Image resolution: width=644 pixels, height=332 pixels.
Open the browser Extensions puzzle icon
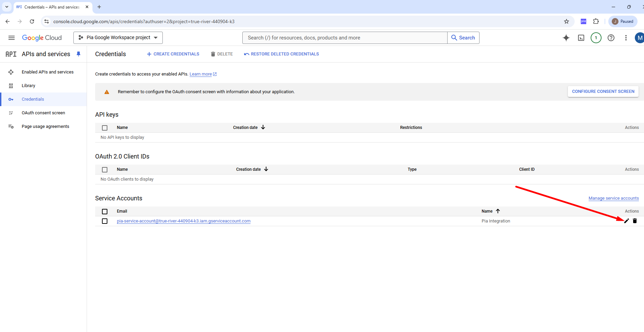point(596,21)
